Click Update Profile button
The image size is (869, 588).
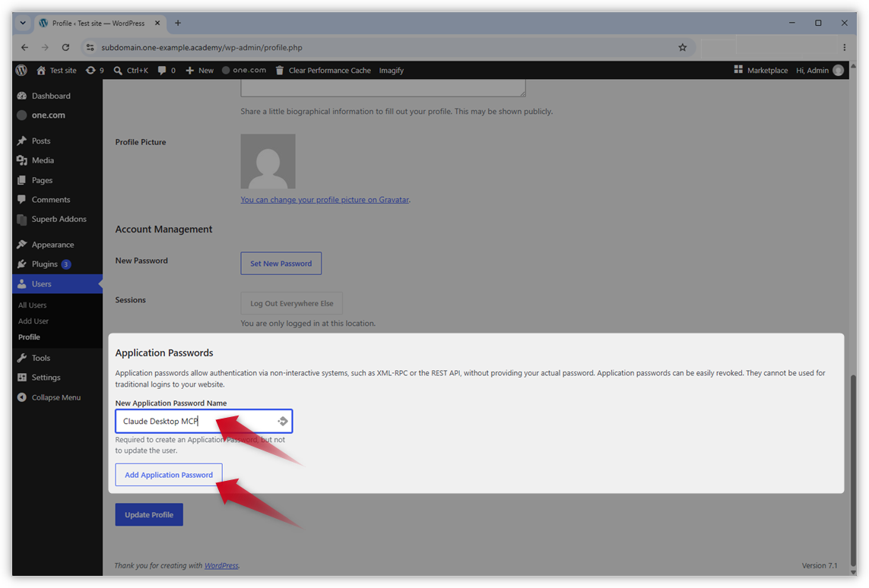(x=149, y=514)
